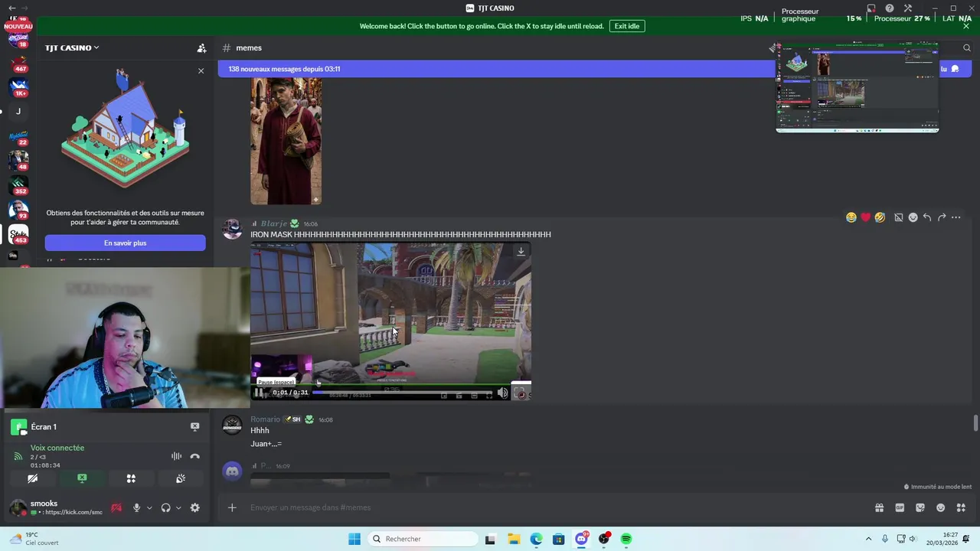Click the Windows Start button
This screenshot has height=551, width=980.
click(x=354, y=539)
